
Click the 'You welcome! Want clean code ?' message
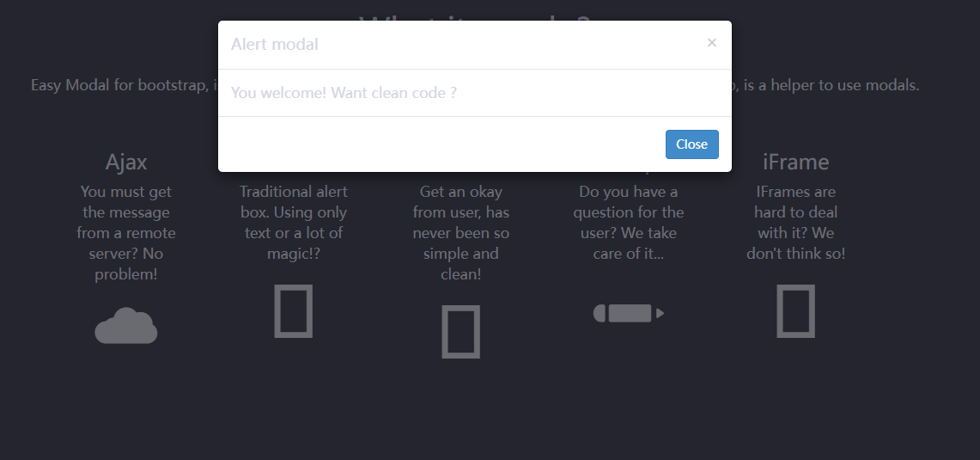point(344,93)
